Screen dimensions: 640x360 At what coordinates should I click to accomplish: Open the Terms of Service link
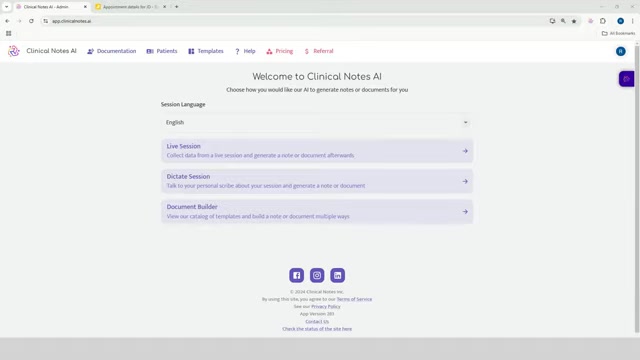coord(354,299)
